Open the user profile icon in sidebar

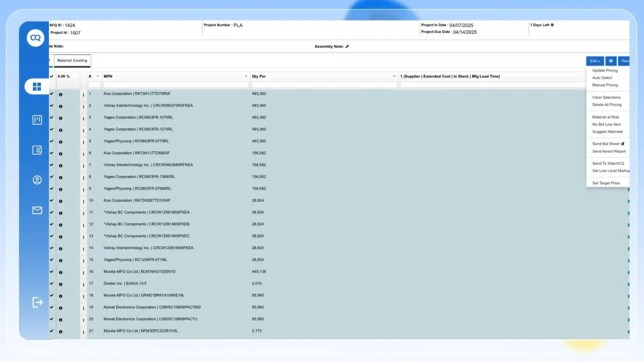pyautogui.click(x=37, y=180)
